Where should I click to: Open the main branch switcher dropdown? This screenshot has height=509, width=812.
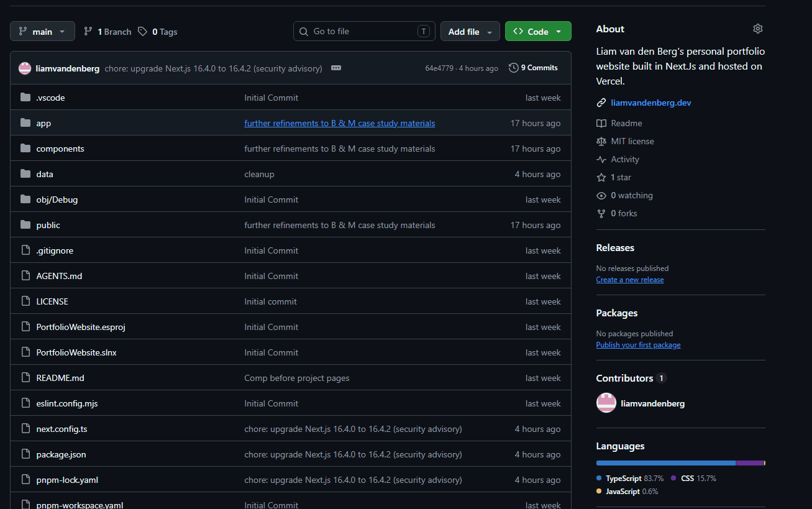[42, 32]
